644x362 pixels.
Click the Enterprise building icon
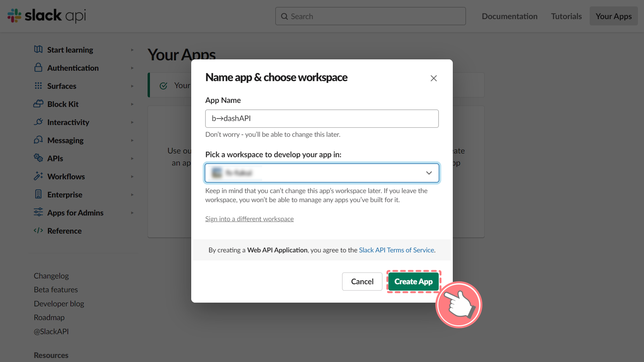click(38, 194)
